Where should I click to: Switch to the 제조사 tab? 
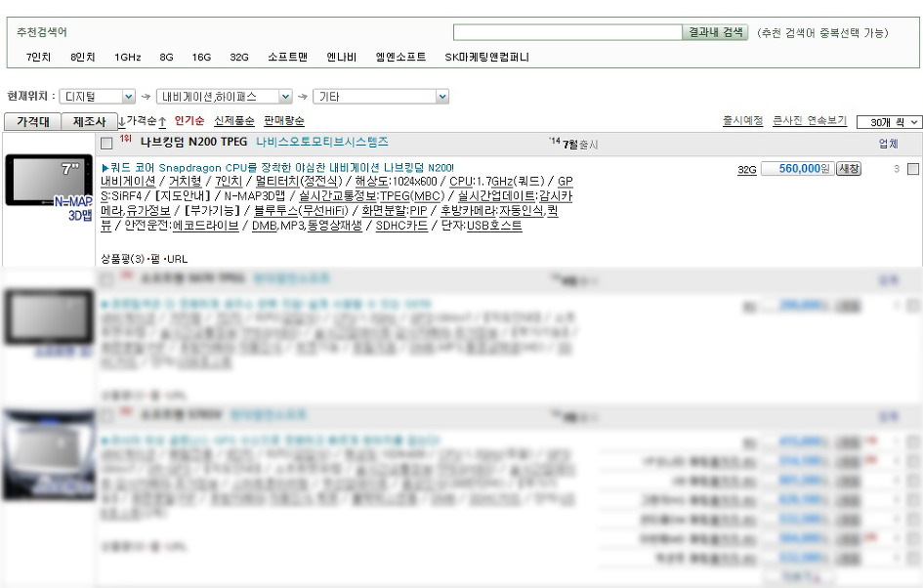pyautogui.click(x=90, y=121)
